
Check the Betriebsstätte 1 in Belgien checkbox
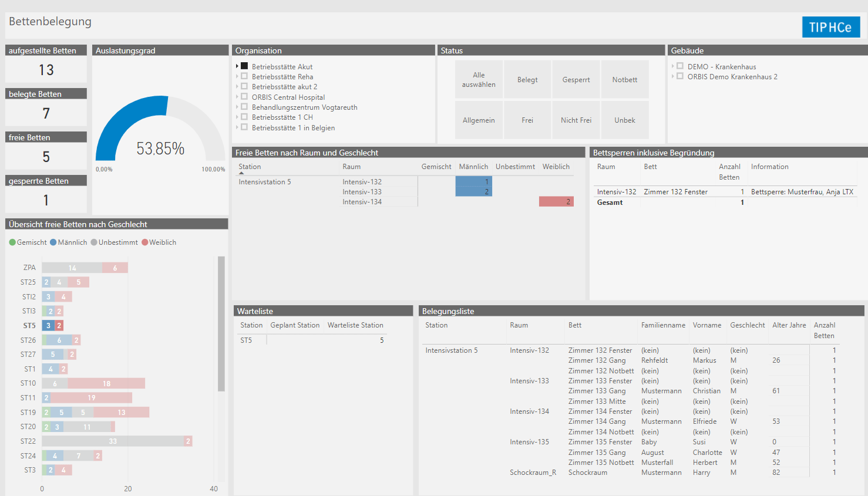[244, 127]
